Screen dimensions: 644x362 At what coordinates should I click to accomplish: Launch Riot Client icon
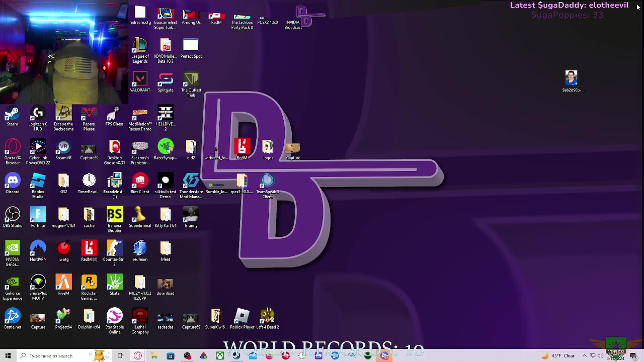140,184
